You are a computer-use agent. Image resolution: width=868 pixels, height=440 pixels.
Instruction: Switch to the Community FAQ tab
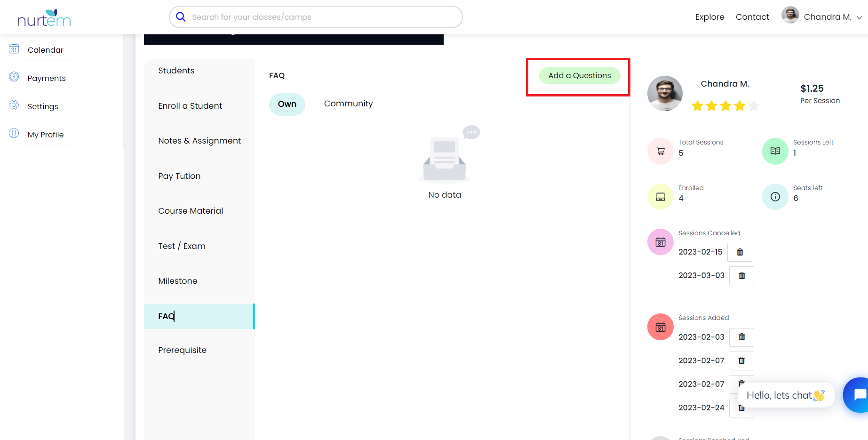pos(348,104)
